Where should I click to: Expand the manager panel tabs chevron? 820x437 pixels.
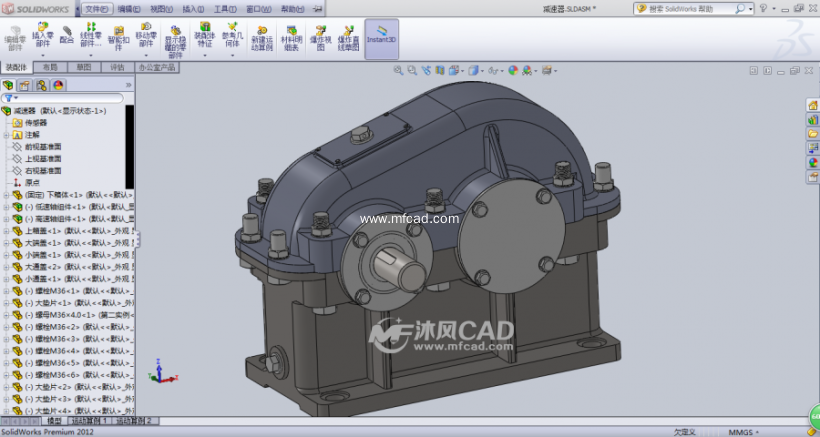coord(129,85)
